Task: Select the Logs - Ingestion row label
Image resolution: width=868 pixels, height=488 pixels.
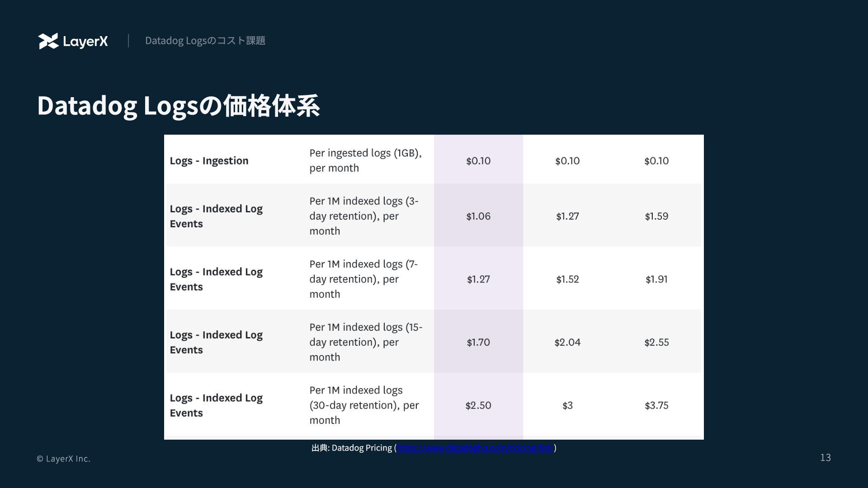Action: point(209,161)
